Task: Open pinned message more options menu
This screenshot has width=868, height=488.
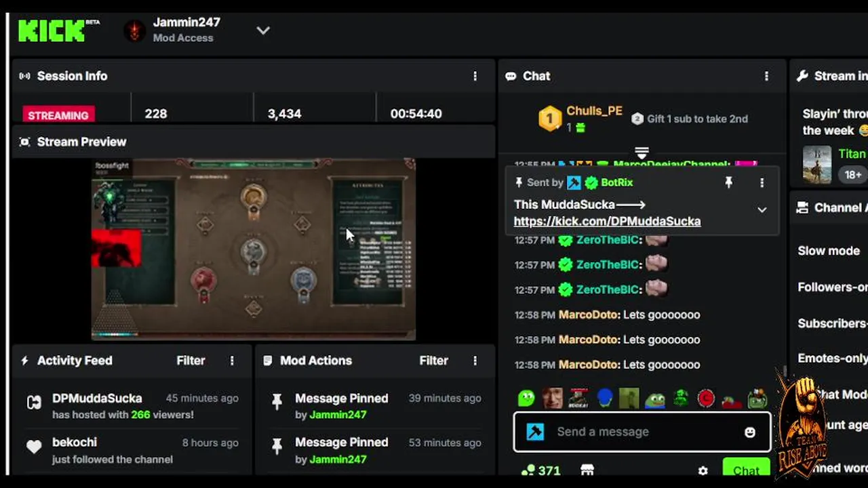Action: pyautogui.click(x=762, y=182)
